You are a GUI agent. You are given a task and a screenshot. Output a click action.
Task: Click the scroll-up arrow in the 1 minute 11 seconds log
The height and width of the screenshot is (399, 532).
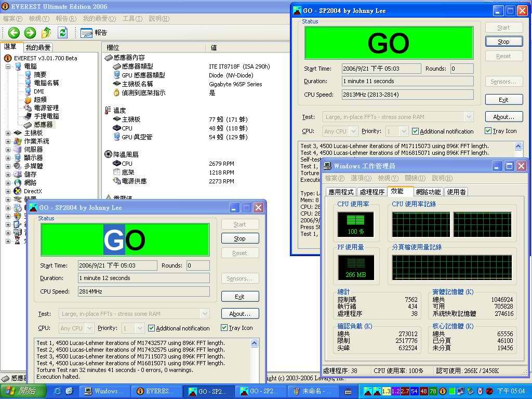click(518, 146)
